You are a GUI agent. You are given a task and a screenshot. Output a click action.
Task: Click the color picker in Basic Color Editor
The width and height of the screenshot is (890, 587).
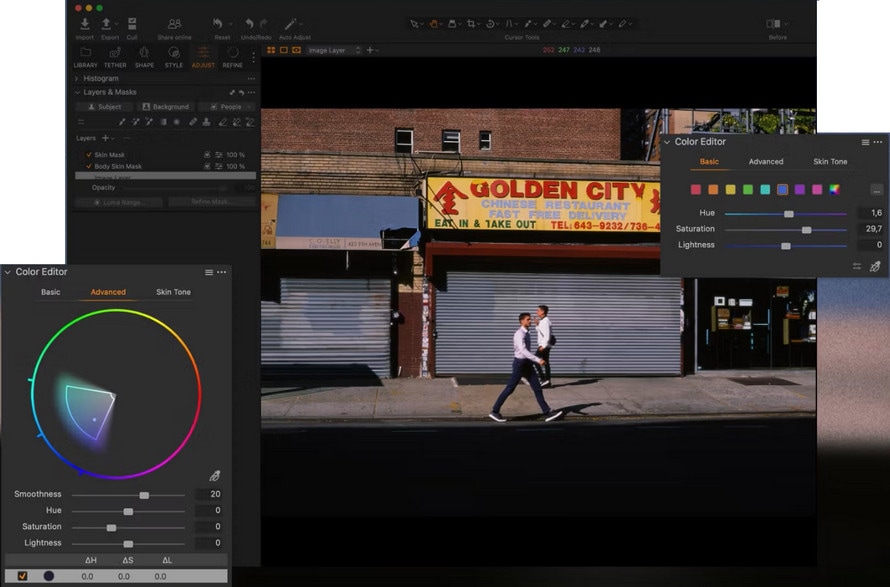tap(875, 266)
